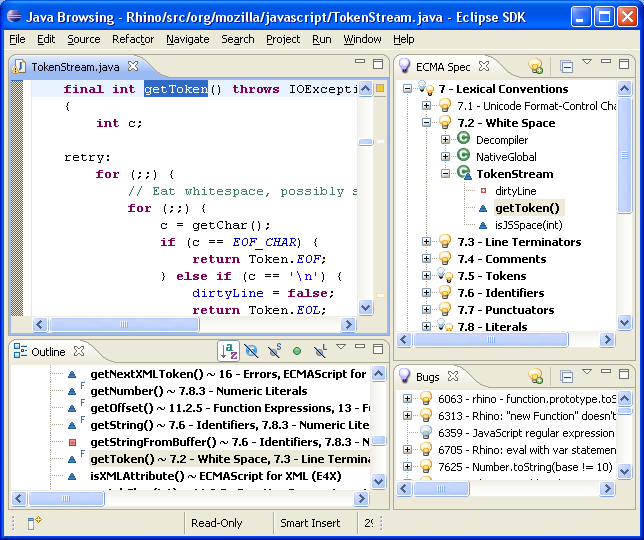Minimize the editor area
This screenshot has height=540, width=644.
(x=360, y=62)
